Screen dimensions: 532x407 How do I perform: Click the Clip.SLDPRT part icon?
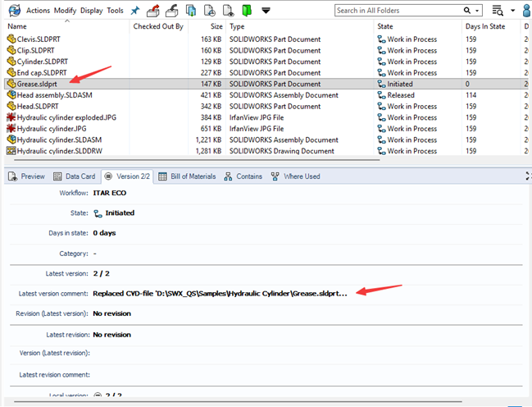tap(11, 50)
